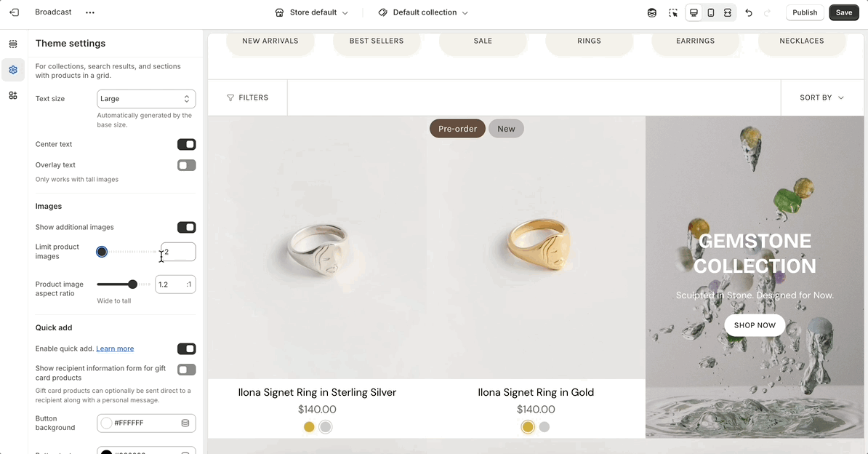Toggle the Center text switch

point(186,144)
